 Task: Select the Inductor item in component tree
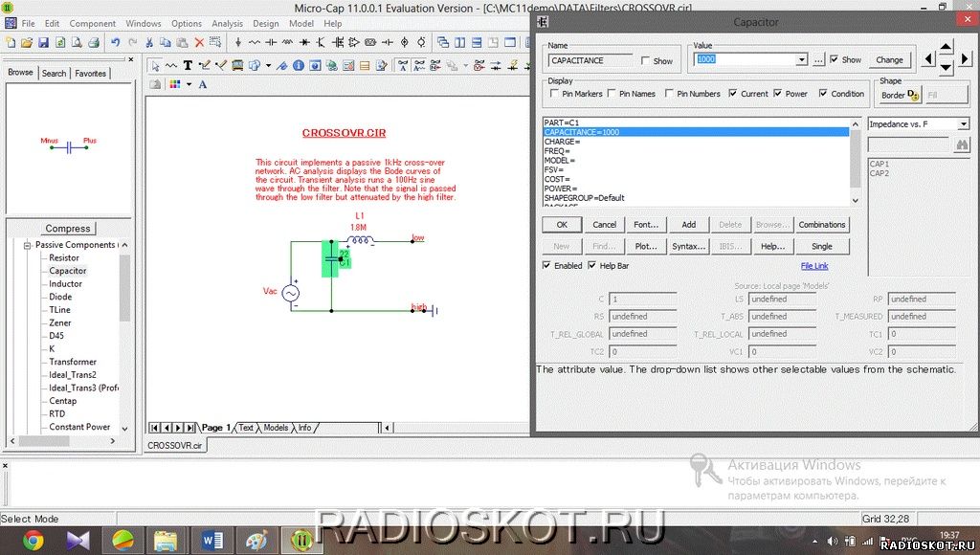pyautogui.click(x=66, y=284)
